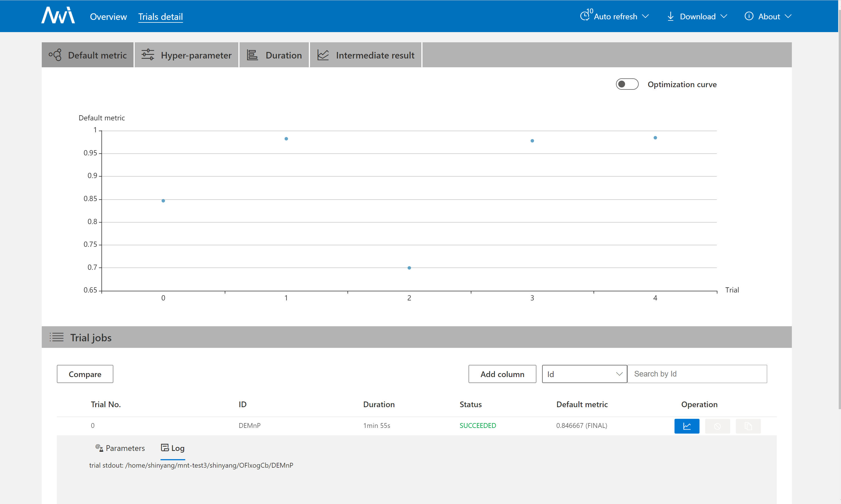Open the Id search filter dropdown
This screenshot has height=504, width=841.
click(584, 374)
